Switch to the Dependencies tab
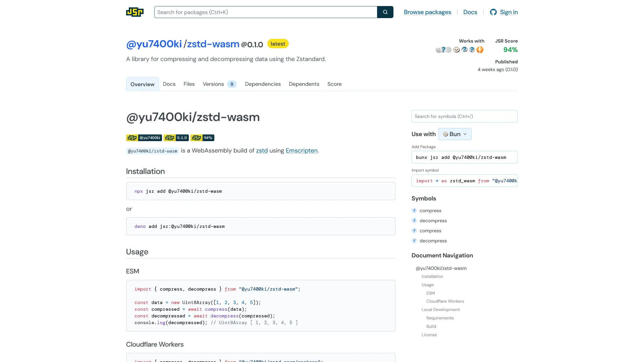644x362 pixels. 263,84
